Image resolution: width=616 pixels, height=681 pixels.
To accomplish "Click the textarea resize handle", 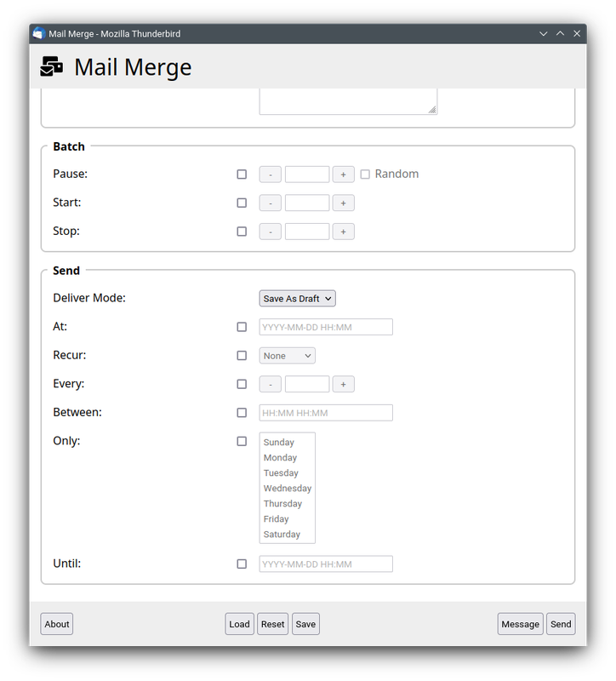I will point(432,110).
